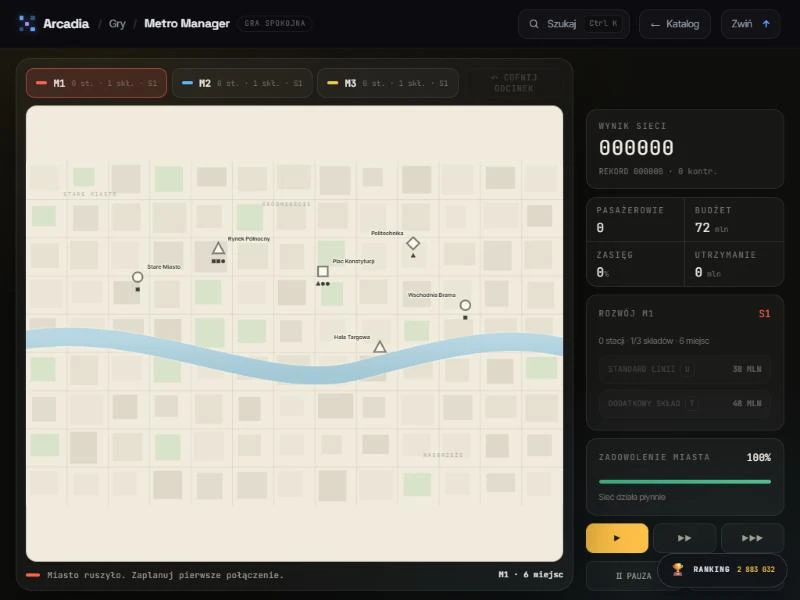This screenshot has height=600, width=800.
Task: Go back to Katalog
Action: coord(674,24)
